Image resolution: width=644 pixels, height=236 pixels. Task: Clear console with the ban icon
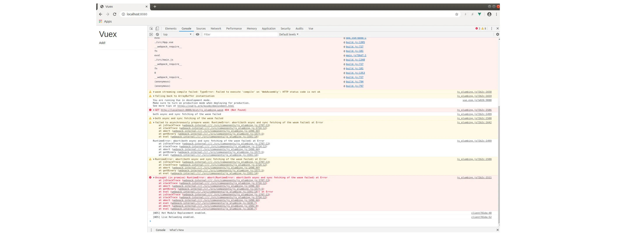157,35
